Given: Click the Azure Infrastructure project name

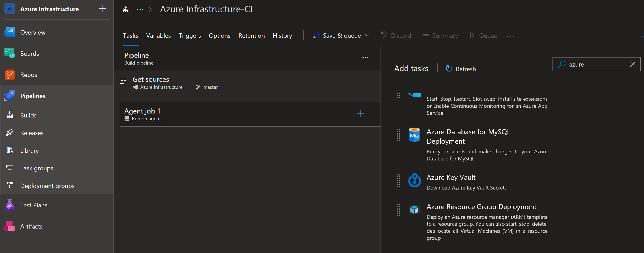Looking at the screenshot, I should pos(49,9).
